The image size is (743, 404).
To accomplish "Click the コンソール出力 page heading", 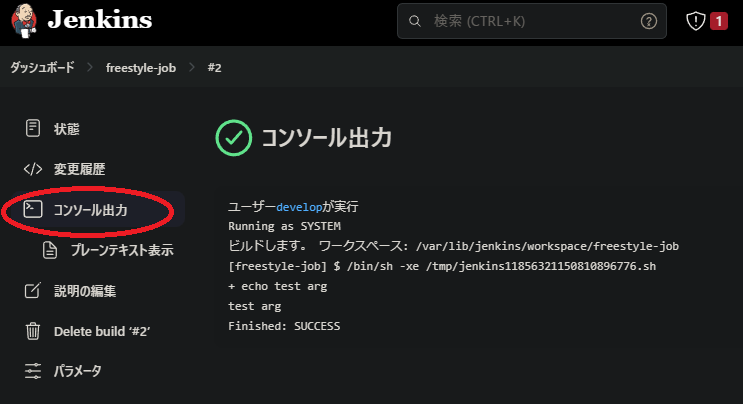I will point(327,138).
